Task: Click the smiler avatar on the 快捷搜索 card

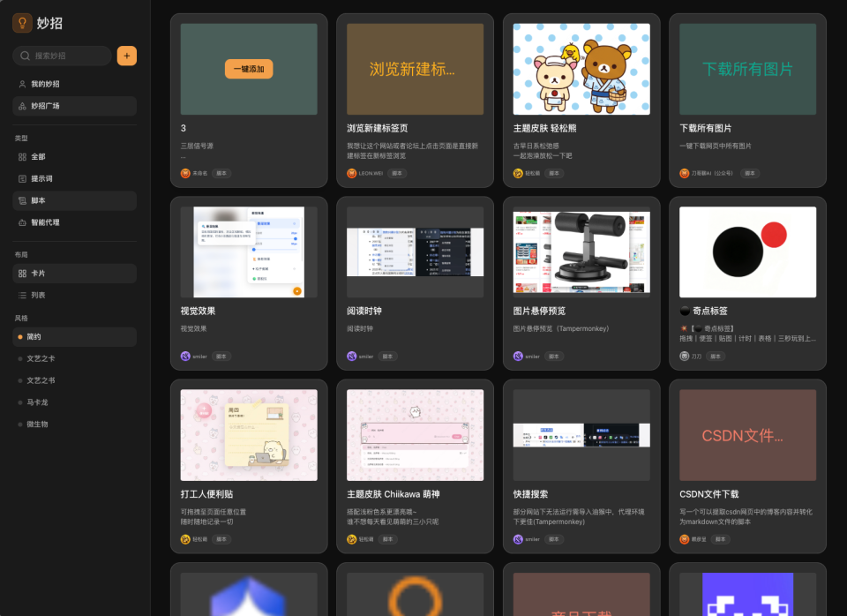Action: point(518,539)
